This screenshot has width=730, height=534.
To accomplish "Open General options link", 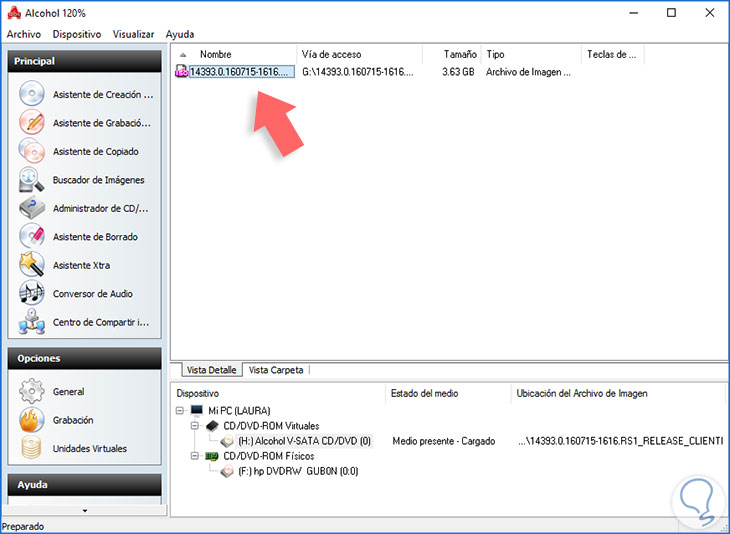I will coord(68,392).
